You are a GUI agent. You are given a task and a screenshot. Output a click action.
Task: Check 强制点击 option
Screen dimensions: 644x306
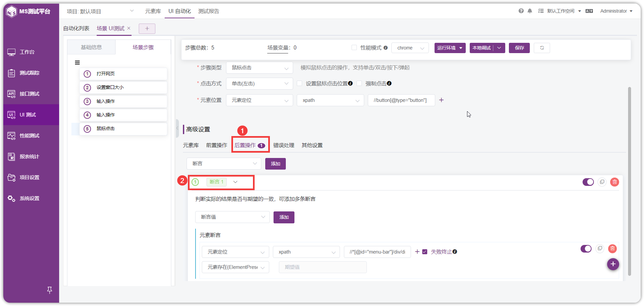pos(359,83)
